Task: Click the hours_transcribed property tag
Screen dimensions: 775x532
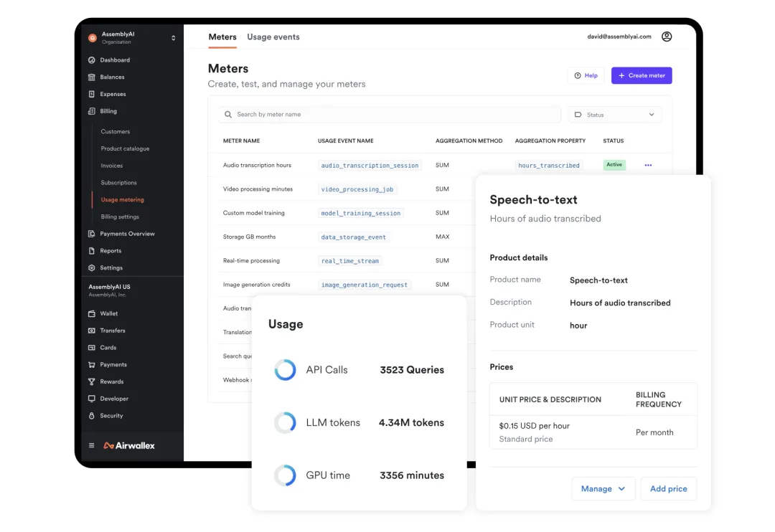Action: click(549, 166)
